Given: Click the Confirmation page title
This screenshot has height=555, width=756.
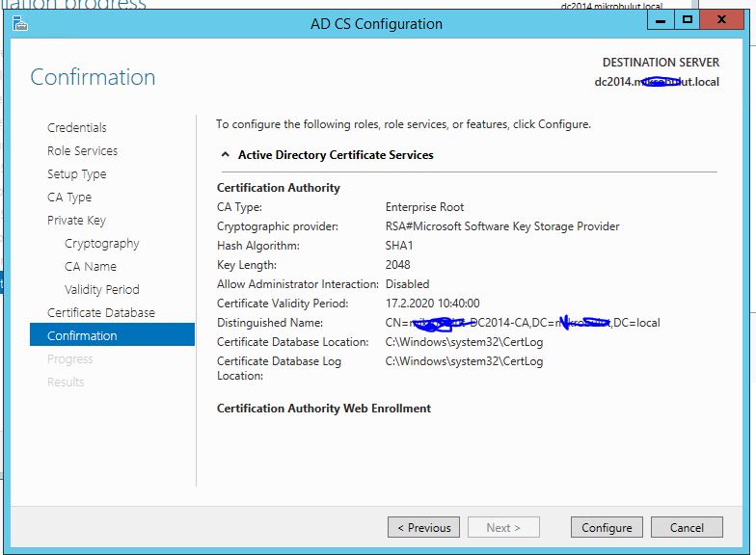Looking at the screenshot, I should pos(93,77).
